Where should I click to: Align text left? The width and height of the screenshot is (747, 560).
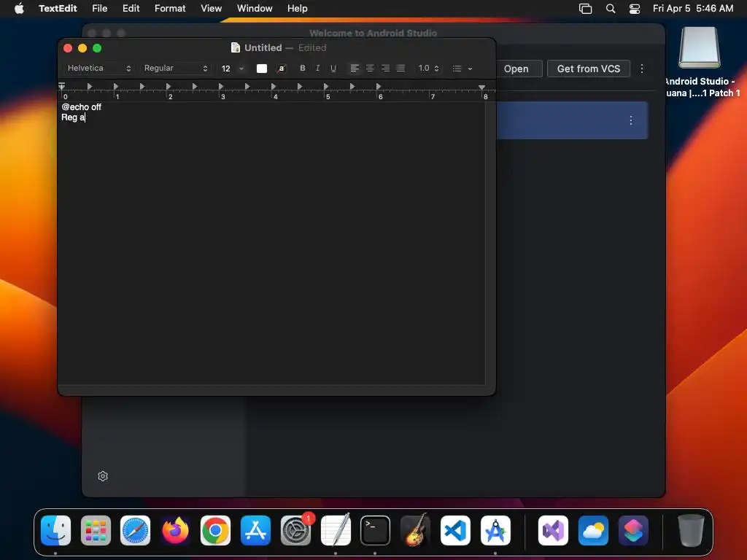pos(355,68)
